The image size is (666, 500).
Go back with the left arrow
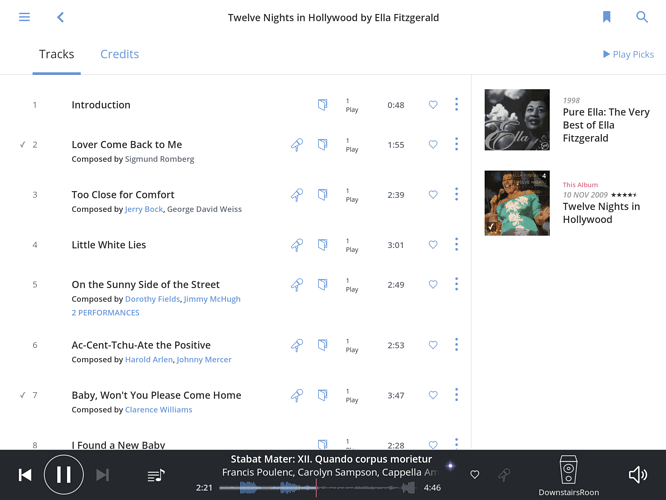click(60, 17)
